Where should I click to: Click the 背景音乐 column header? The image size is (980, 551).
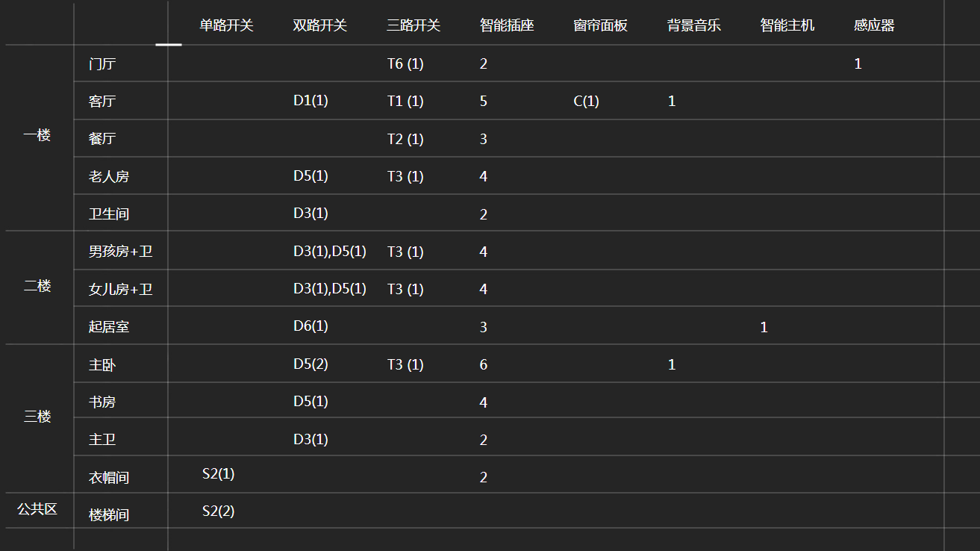pyautogui.click(x=694, y=25)
